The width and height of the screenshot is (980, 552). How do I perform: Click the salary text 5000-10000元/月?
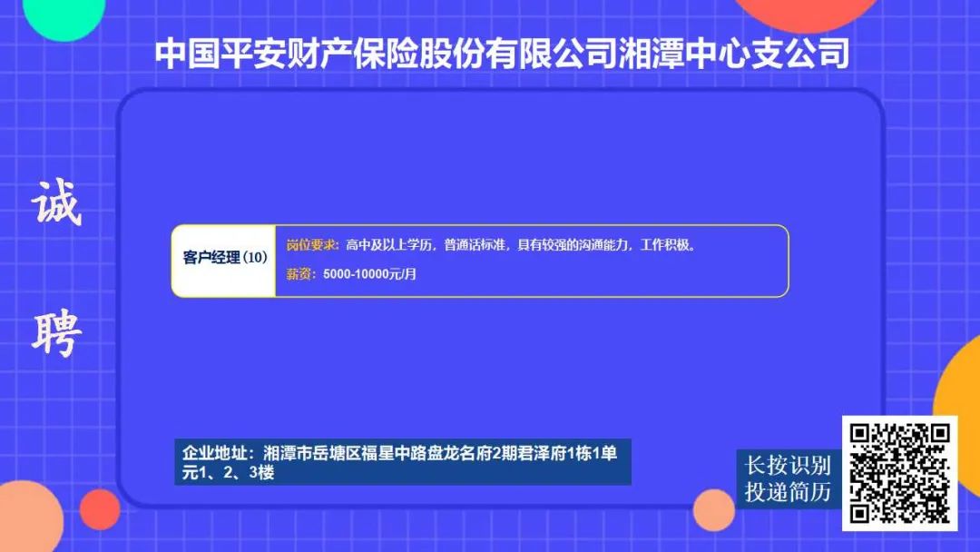[369, 274]
